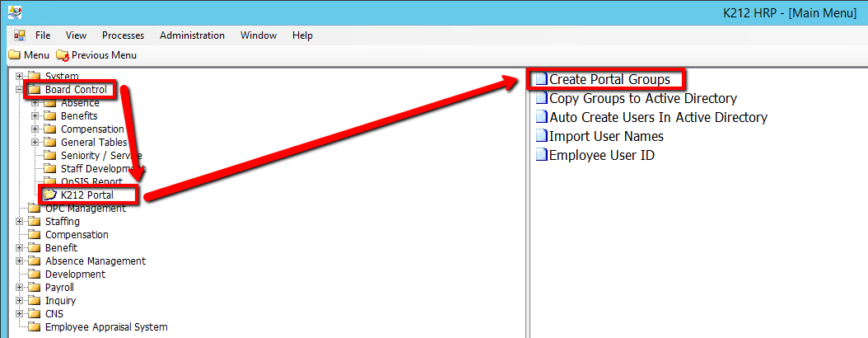
Task: Expand the Payroll tree node
Action: [20, 288]
